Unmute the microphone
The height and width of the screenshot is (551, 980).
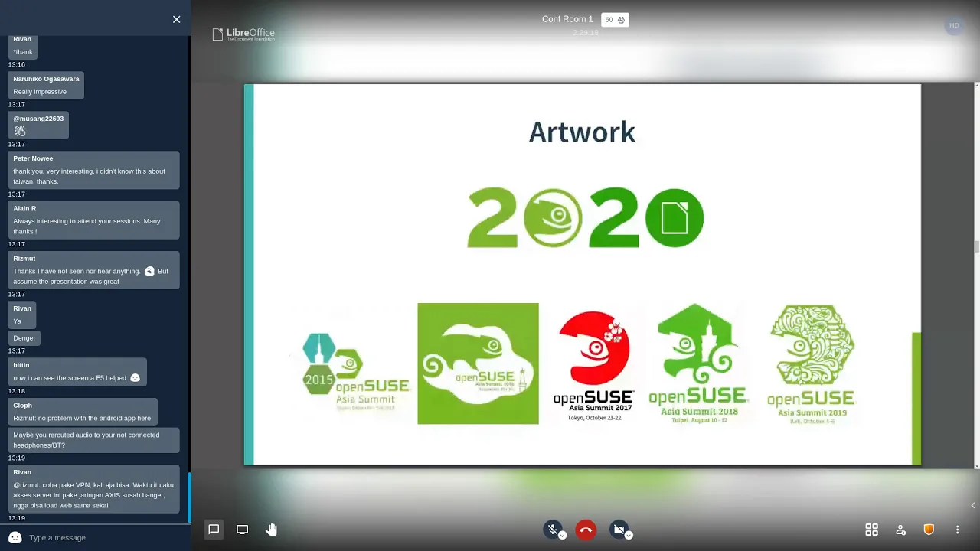click(x=552, y=529)
